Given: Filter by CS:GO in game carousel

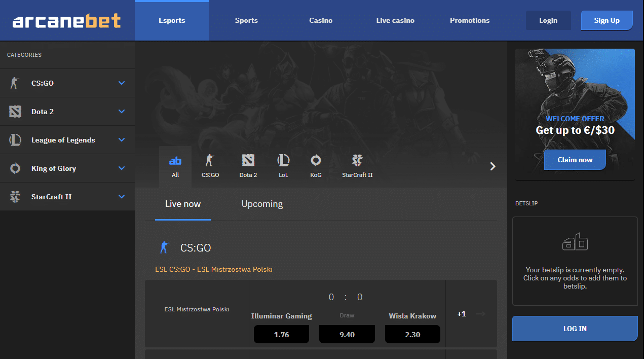Looking at the screenshot, I should [x=210, y=166].
